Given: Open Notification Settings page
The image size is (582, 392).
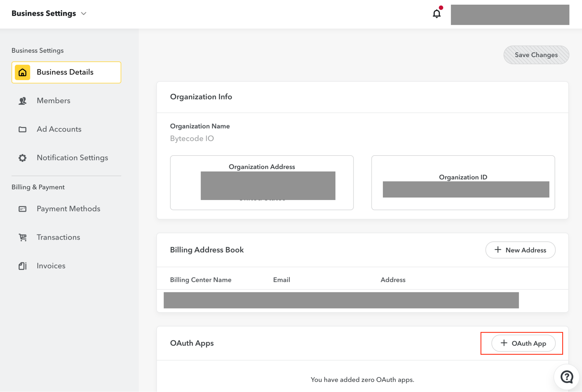Looking at the screenshot, I should coord(72,158).
